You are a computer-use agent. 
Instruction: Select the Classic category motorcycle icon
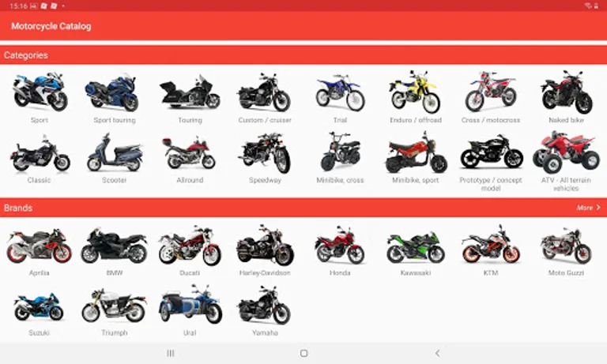(x=40, y=153)
